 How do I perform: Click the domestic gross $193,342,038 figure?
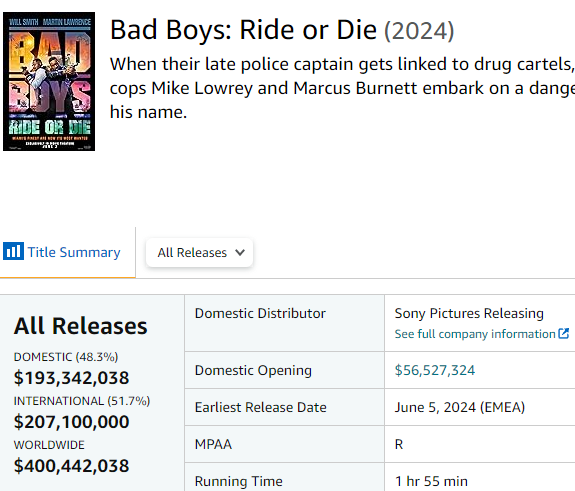[x=72, y=378]
